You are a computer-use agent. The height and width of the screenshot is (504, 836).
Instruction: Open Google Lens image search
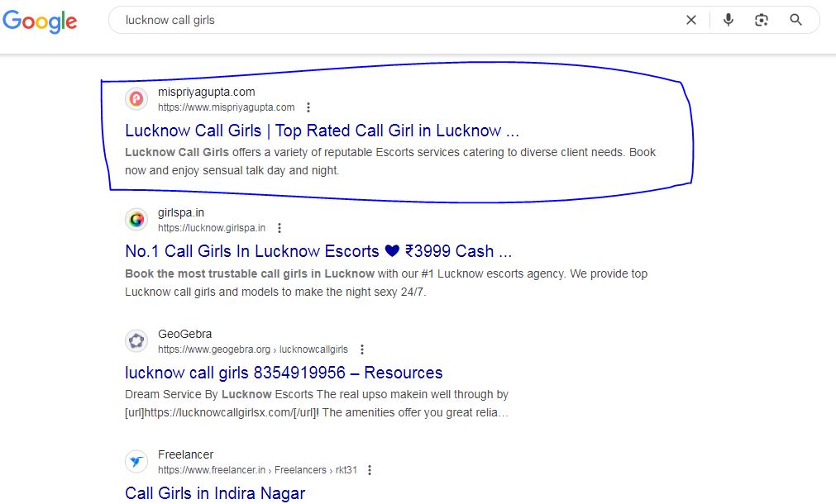(x=762, y=19)
